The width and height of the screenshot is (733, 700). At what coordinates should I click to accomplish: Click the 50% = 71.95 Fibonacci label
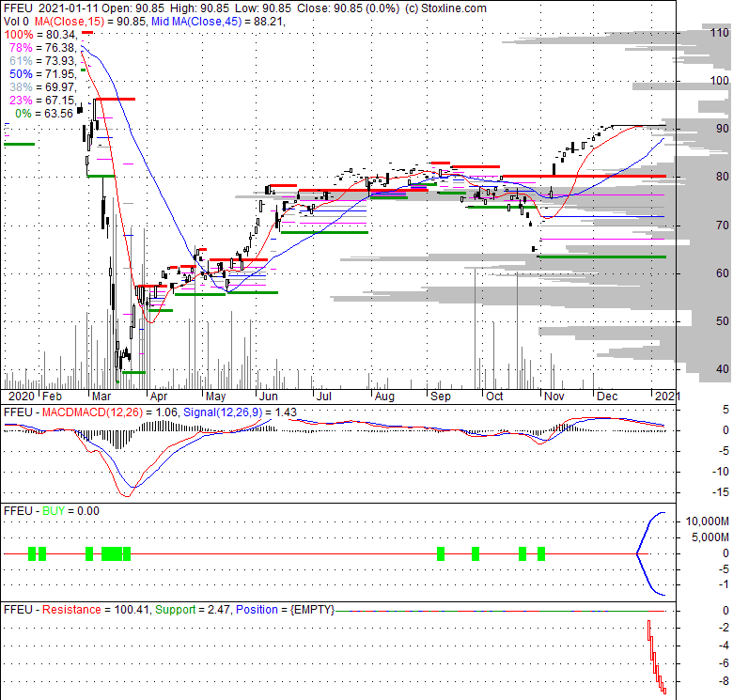42,74
